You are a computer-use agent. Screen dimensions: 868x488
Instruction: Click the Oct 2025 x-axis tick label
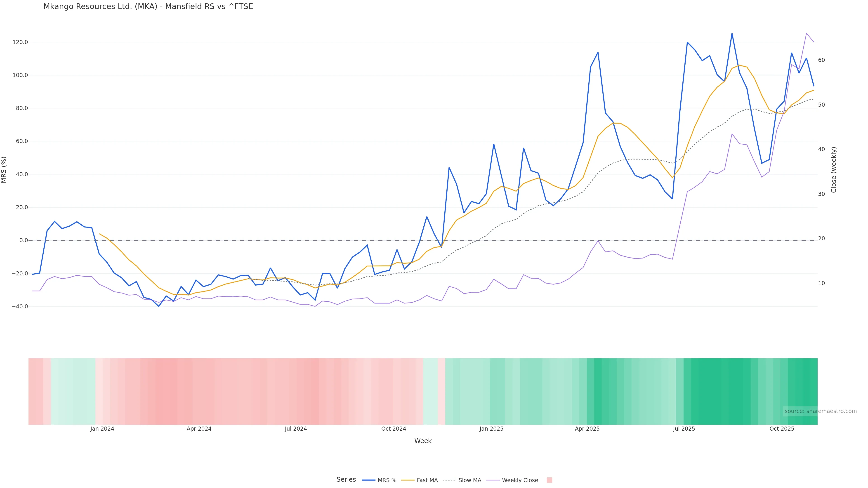pyautogui.click(x=781, y=429)
